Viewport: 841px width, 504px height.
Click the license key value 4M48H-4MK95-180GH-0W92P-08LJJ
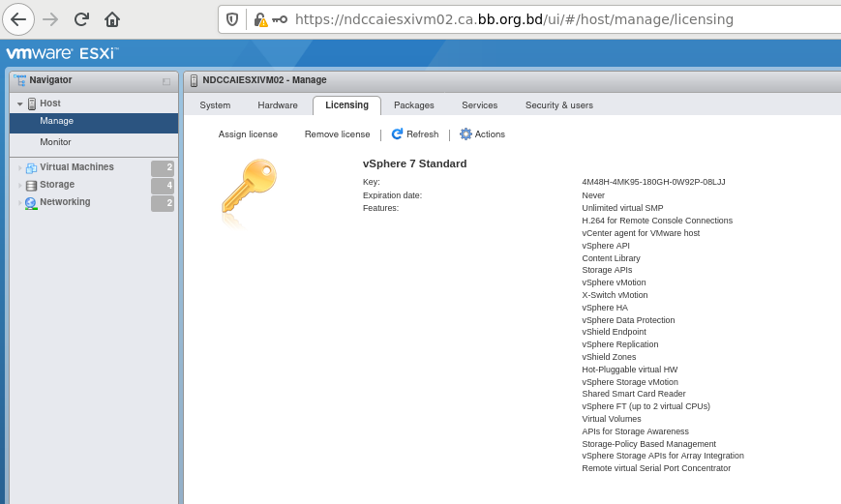[653, 182]
